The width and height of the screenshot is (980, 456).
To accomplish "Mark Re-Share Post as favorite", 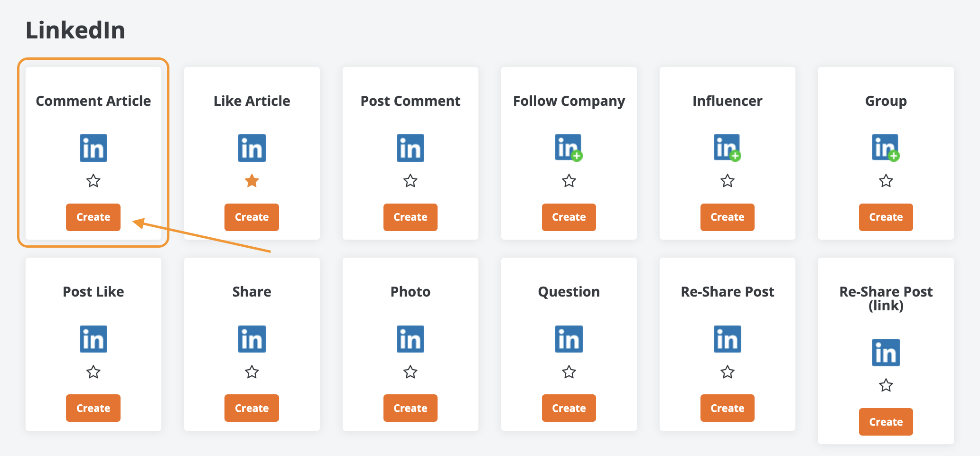I will click(728, 372).
